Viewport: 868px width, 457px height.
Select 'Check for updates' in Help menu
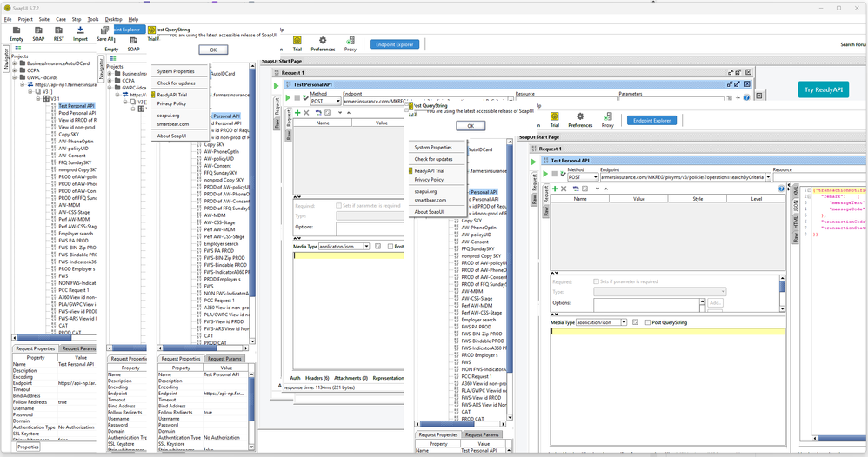click(x=433, y=159)
